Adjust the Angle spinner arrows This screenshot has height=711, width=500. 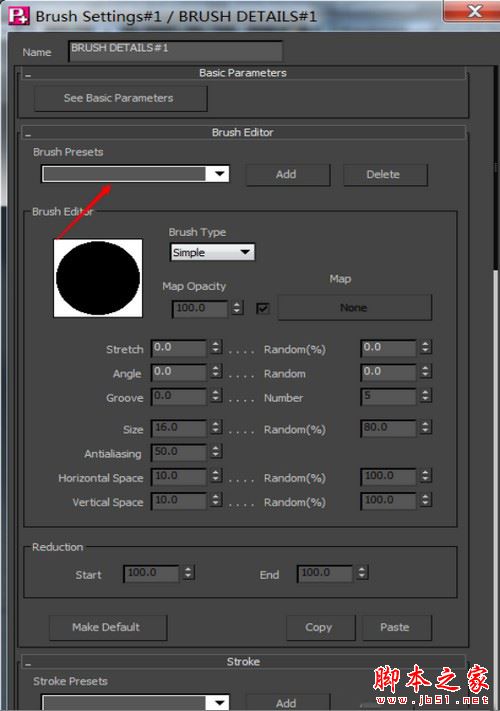(x=216, y=371)
